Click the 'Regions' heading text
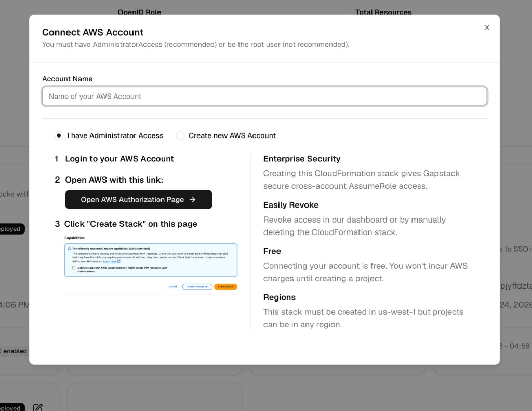Viewport: 532px width, 411px height. pos(279,297)
